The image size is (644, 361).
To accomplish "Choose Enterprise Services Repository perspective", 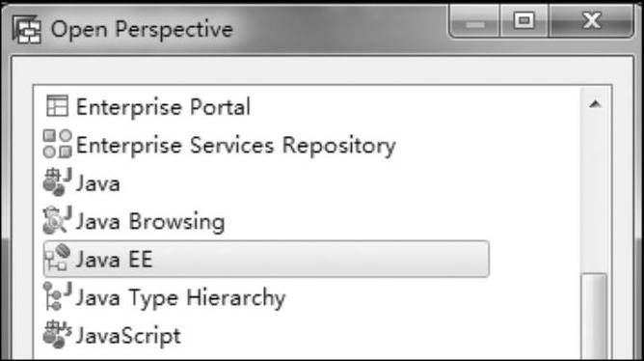I will point(236,145).
